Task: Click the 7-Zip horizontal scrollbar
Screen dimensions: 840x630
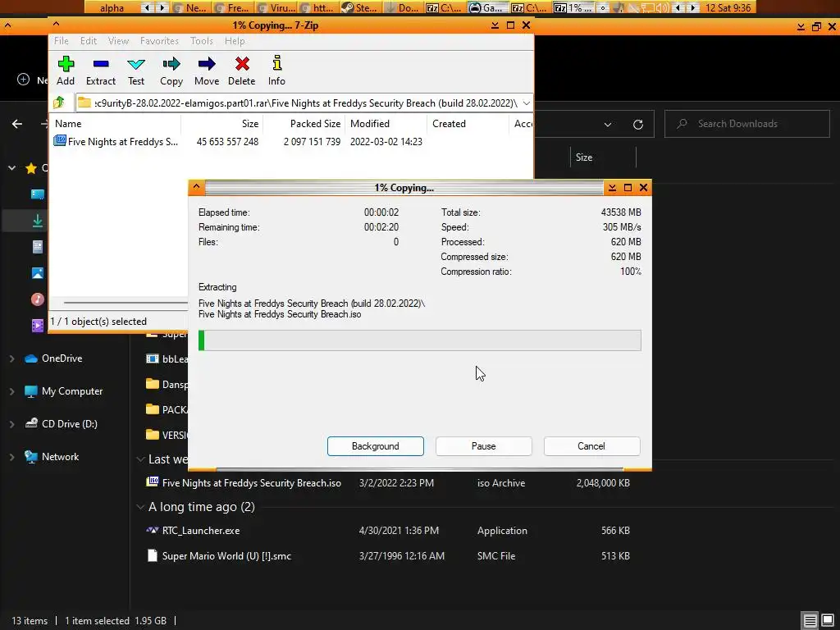Action: (x=126, y=303)
